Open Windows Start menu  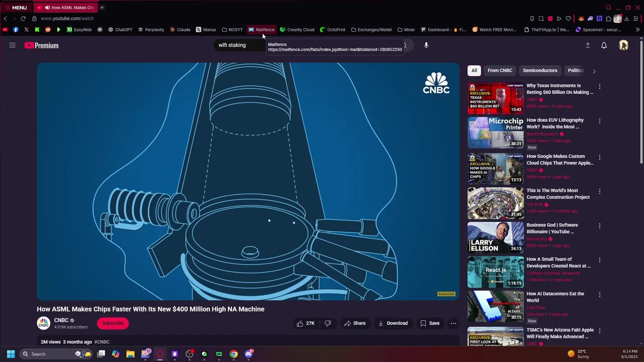pos(11,354)
